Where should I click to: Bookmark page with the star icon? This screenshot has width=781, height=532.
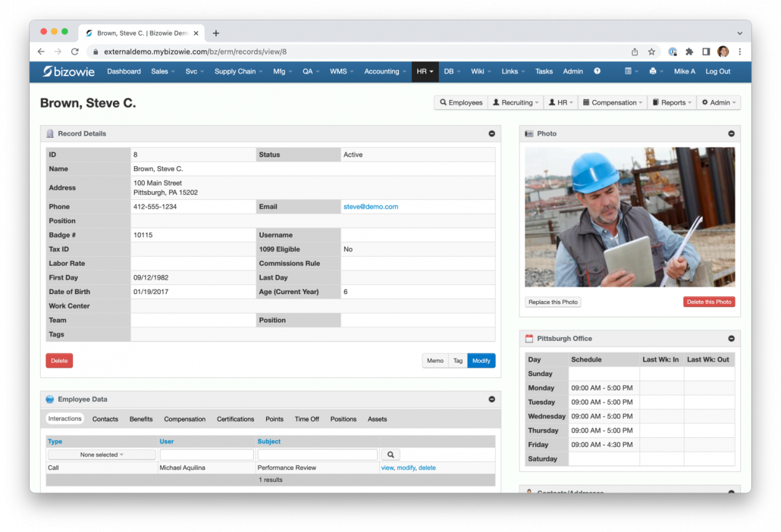651,52
